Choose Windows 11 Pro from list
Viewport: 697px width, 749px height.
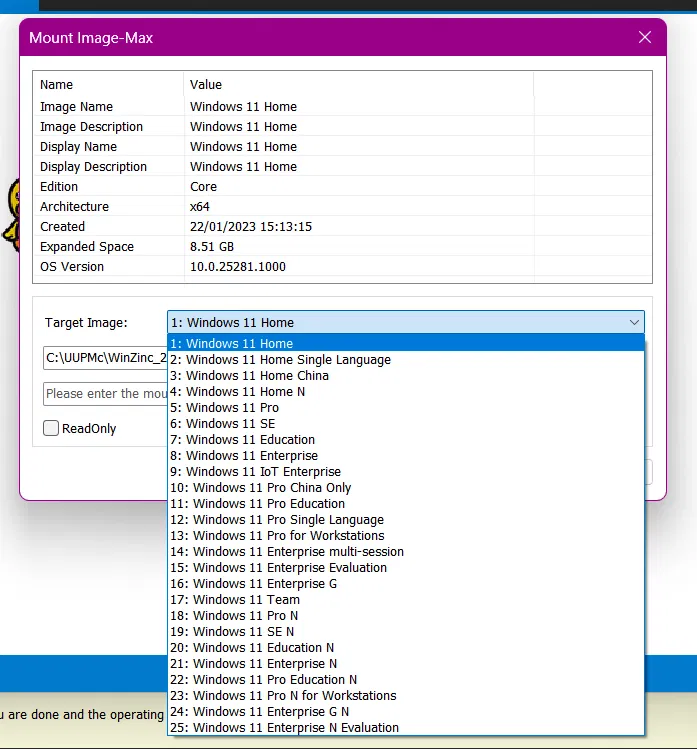(x=406, y=407)
